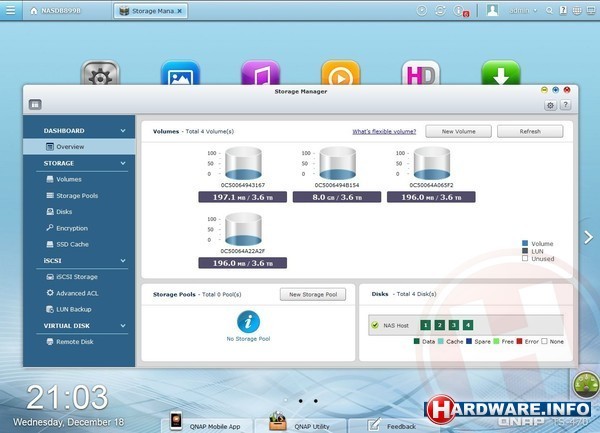The height and width of the screenshot is (433, 600).
Task: Switch to the Storage Manager taskbar tab
Action: [150, 11]
